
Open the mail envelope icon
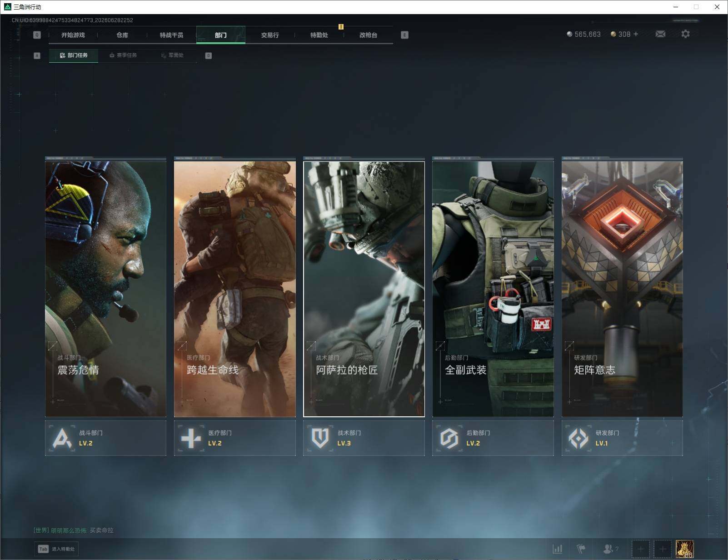(x=660, y=34)
